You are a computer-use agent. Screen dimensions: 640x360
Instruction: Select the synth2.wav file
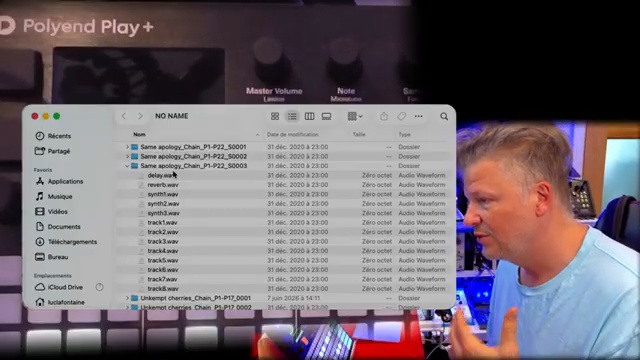click(163, 203)
